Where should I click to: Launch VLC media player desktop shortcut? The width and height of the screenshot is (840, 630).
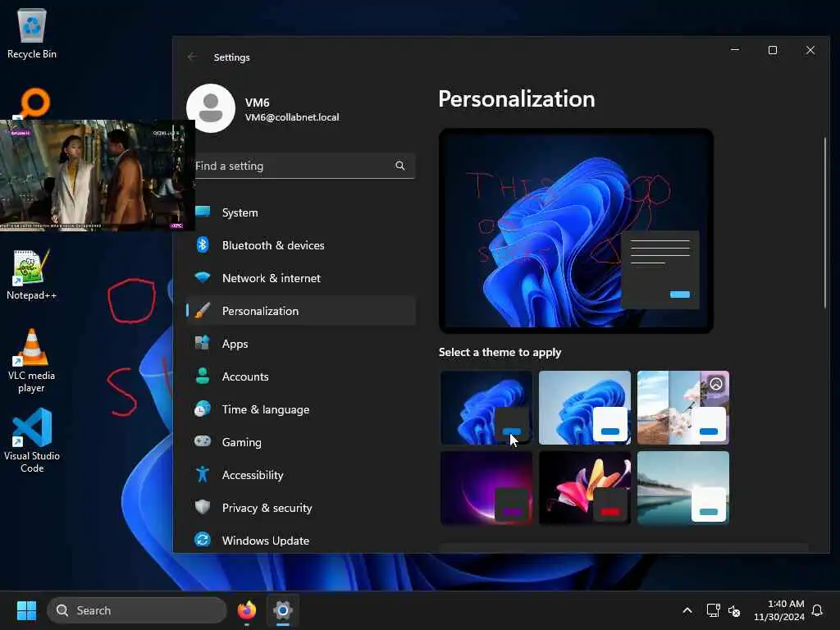[31, 361]
